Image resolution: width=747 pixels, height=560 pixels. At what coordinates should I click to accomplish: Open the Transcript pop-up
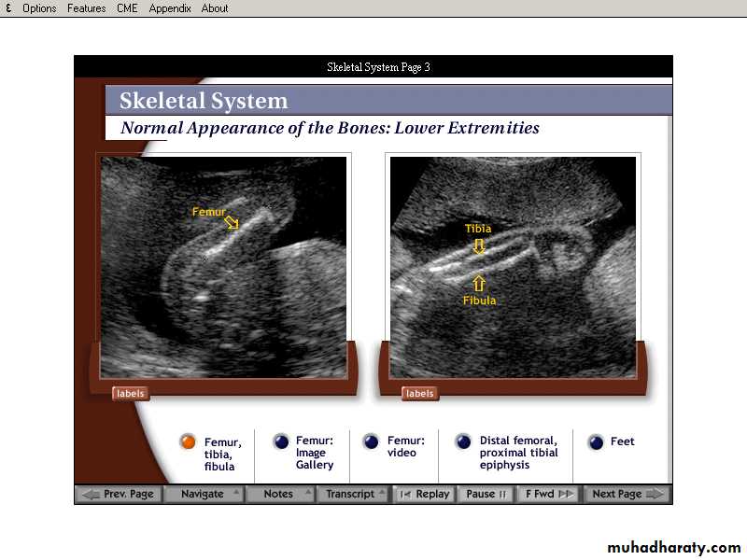click(352, 494)
